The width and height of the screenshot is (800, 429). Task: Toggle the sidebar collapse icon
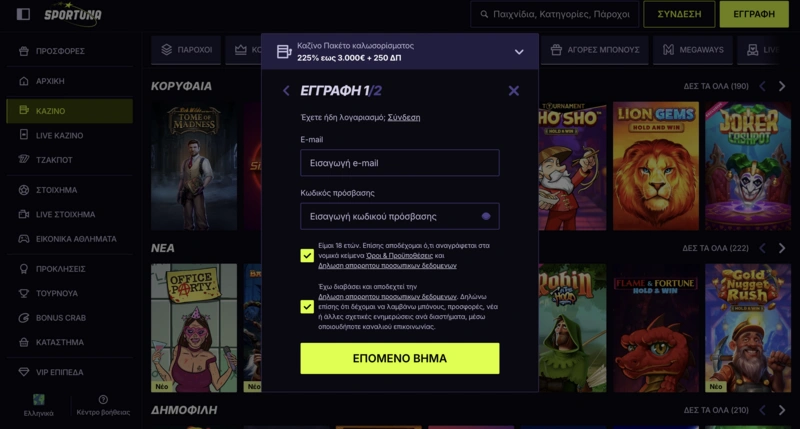[23, 14]
